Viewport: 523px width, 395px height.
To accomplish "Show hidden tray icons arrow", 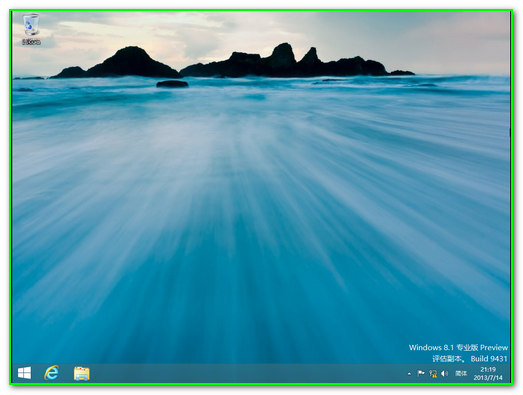I will click(410, 374).
